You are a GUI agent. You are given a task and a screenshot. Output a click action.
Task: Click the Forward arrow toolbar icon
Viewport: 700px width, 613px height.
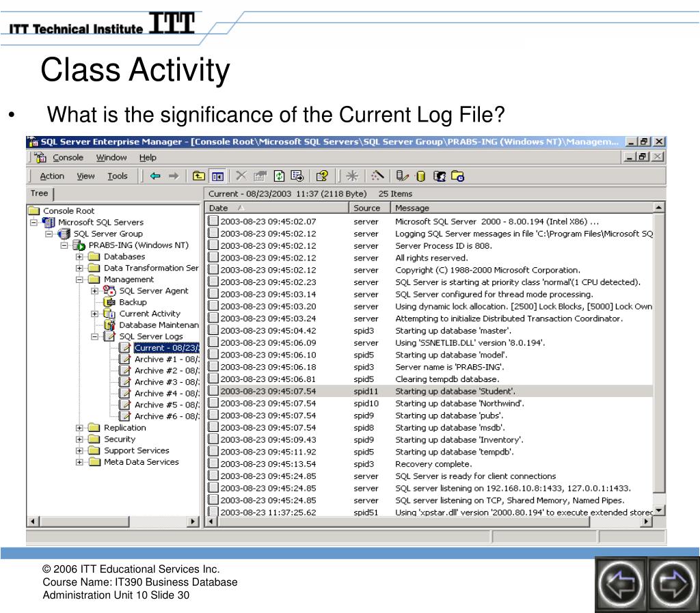coord(174,176)
